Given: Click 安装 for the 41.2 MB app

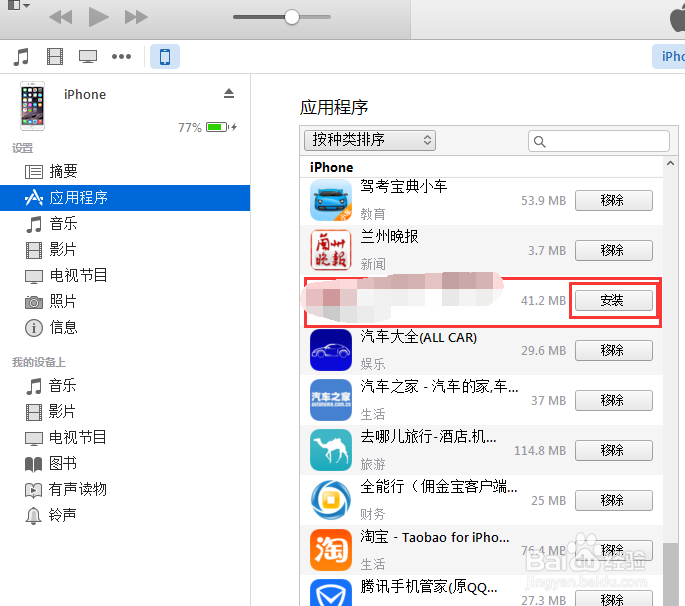Looking at the screenshot, I should [614, 301].
